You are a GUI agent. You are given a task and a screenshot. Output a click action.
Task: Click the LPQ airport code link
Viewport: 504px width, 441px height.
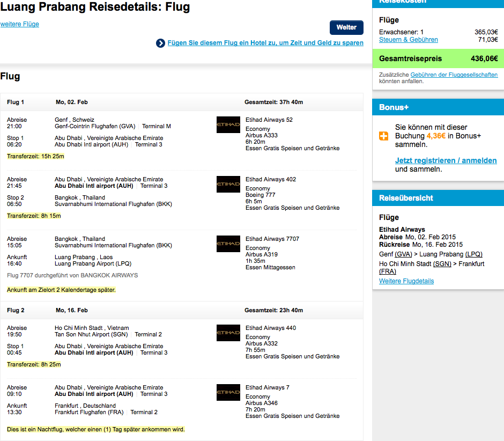pyautogui.click(x=474, y=254)
